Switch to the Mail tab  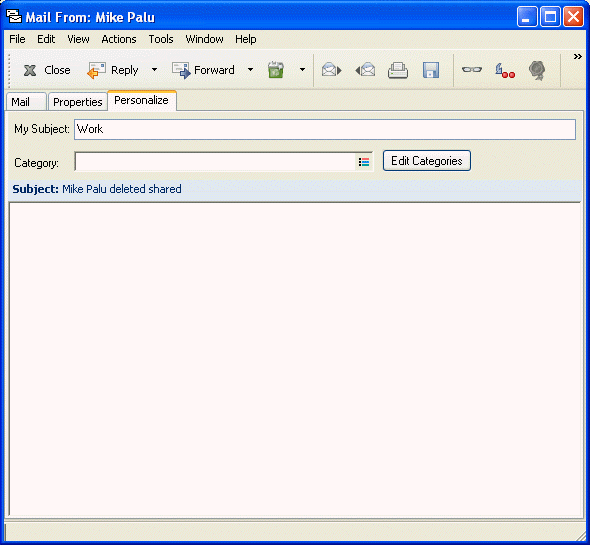(26, 102)
